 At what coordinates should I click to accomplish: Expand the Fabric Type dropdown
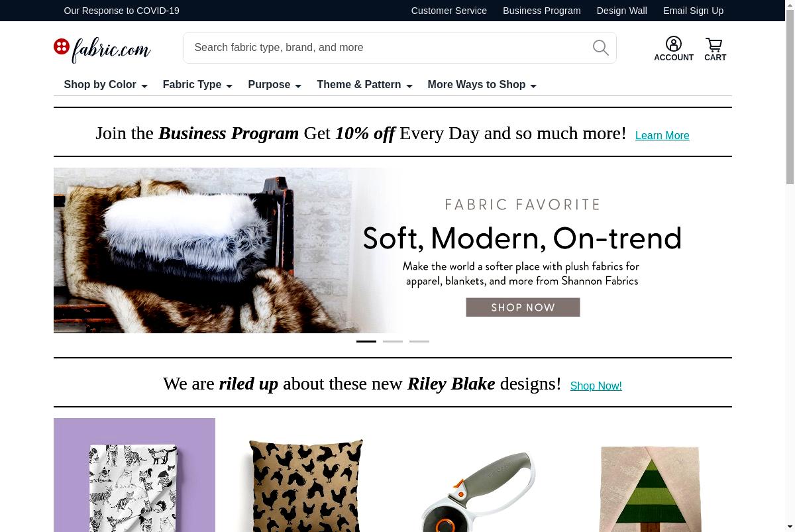(197, 85)
